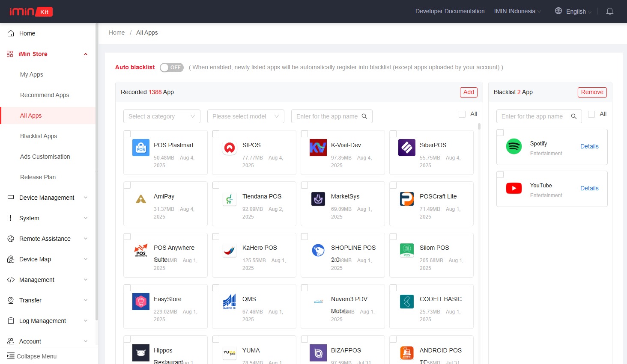This screenshot has height=364, width=627.
Task: Check the SiberPOS app checkbox
Action: click(393, 133)
